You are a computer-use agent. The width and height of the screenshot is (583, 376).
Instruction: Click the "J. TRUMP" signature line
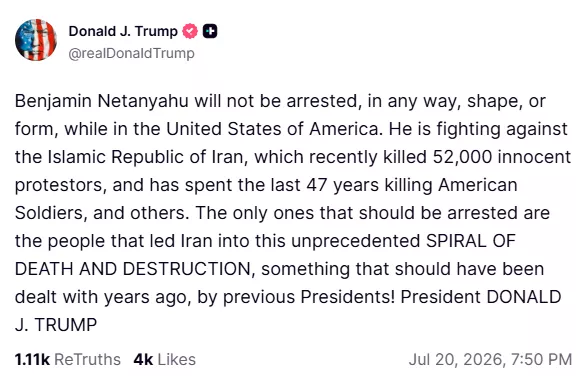click(56, 325)
